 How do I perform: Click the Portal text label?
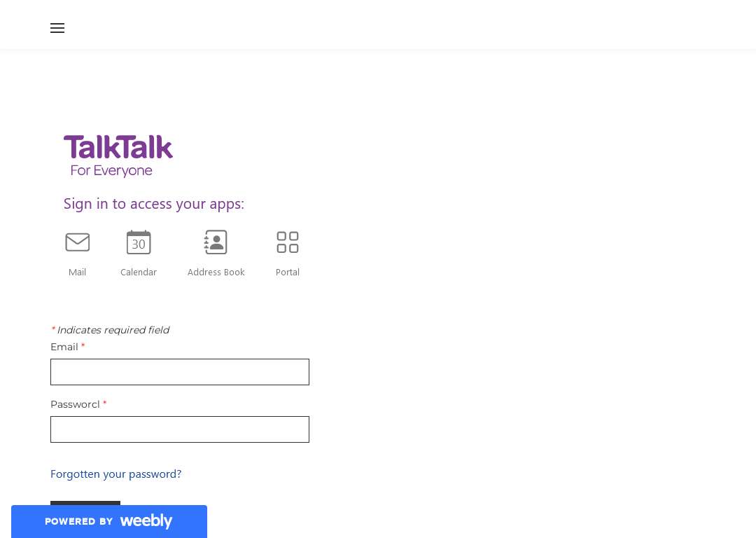coord(288,272)
